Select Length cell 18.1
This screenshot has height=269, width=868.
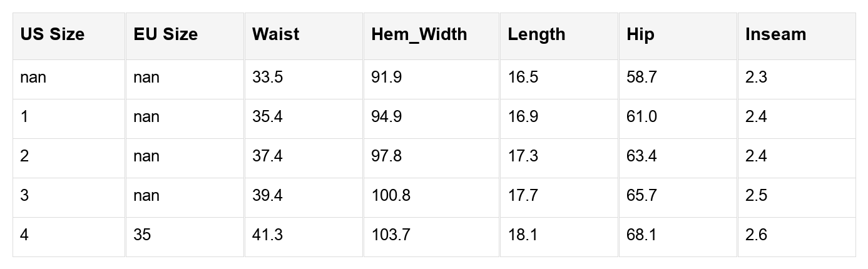[x=523, y=235]
